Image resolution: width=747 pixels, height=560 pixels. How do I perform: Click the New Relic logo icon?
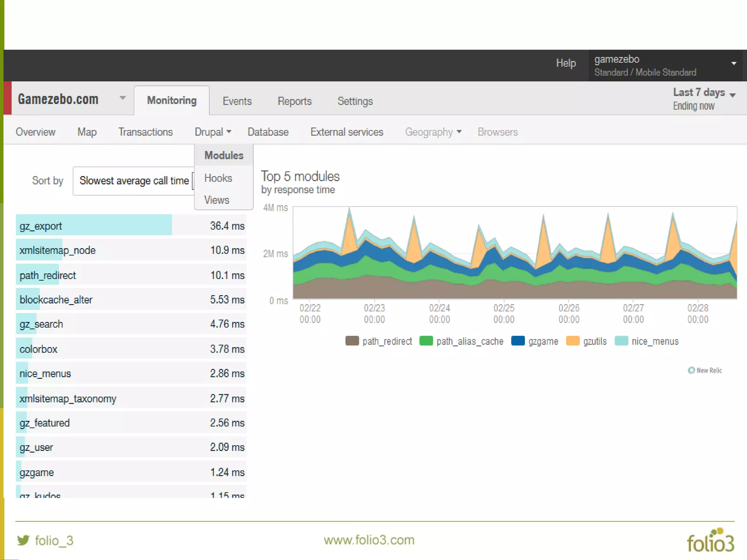click(691, 370)
